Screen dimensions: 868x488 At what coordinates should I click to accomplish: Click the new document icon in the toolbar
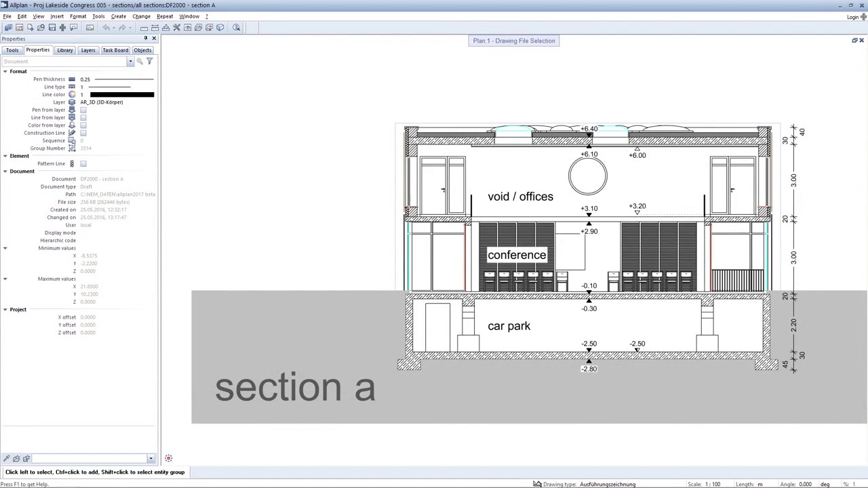[31, 28]
